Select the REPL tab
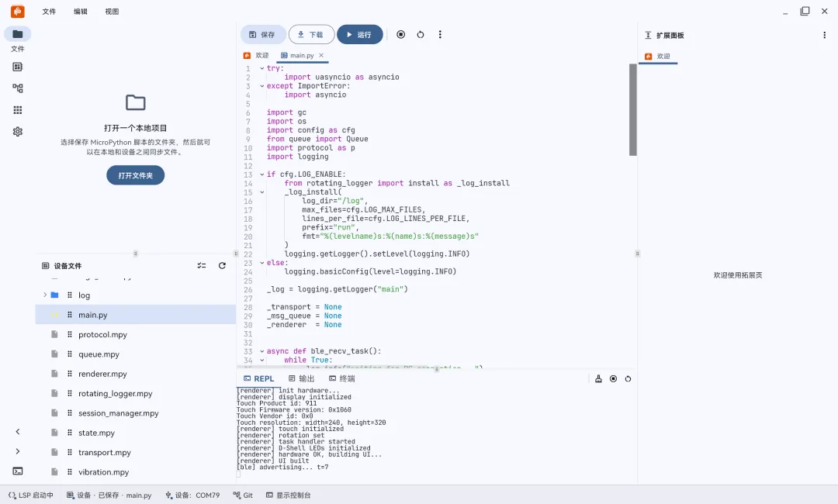Viewport: 838px width, 504px height. point(258,378)
